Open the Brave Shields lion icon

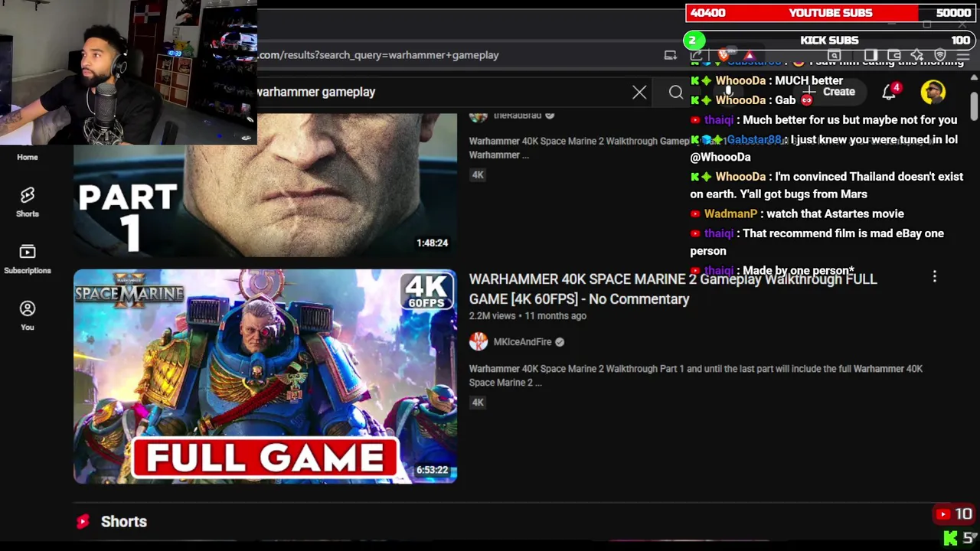724,55
